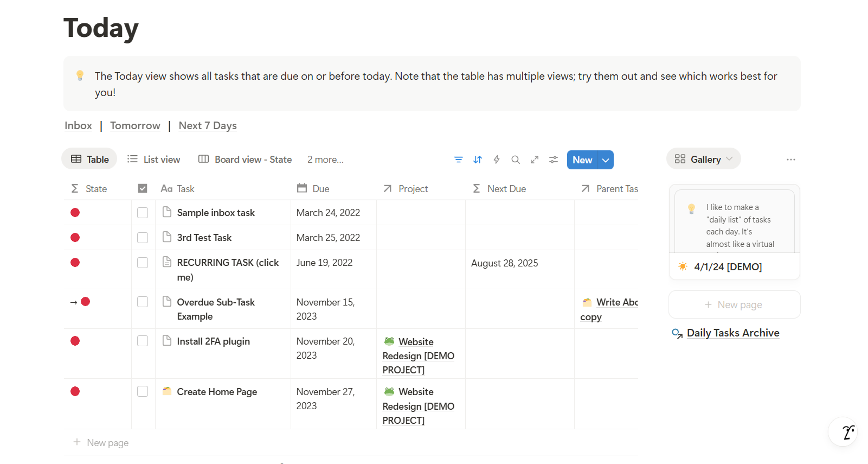Mark Install 2FA plugin as done
The width and height of the screenshot is (868, 464).
(143, 341)
